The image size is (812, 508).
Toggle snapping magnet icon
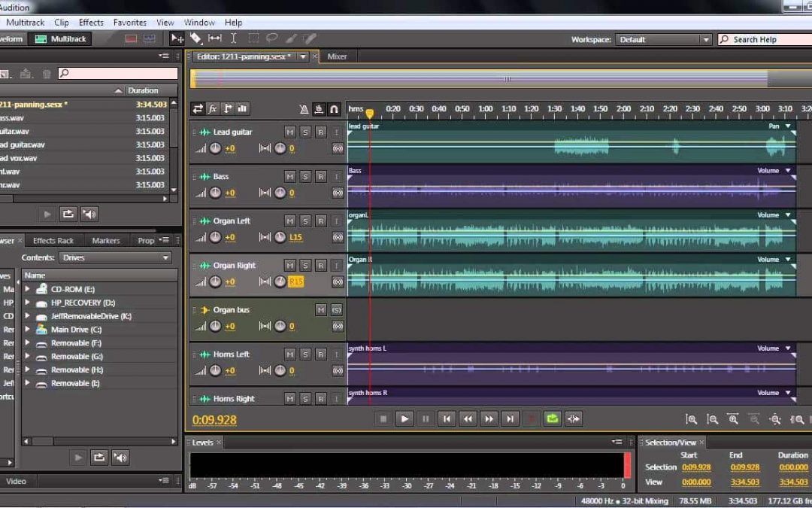point(334,109)
